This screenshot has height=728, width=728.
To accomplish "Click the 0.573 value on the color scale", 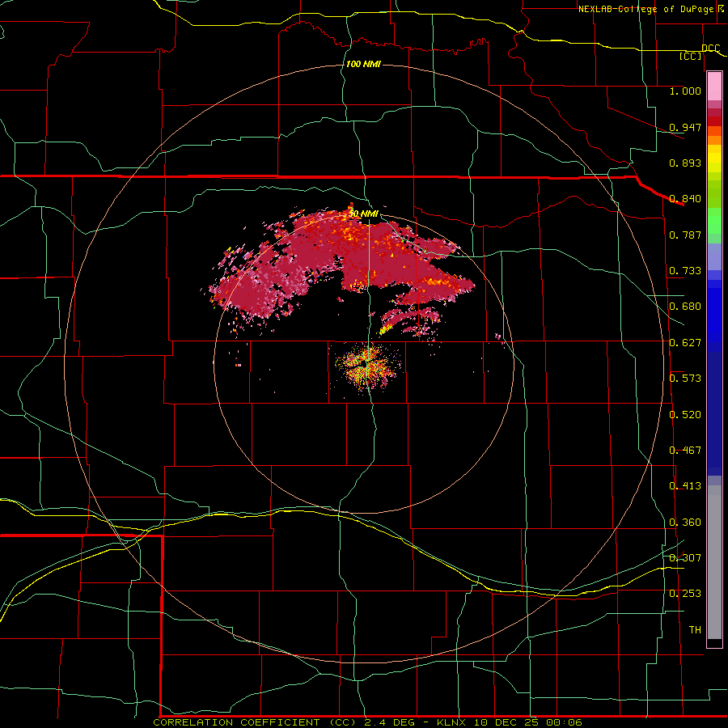I will (x=685, y=379).
